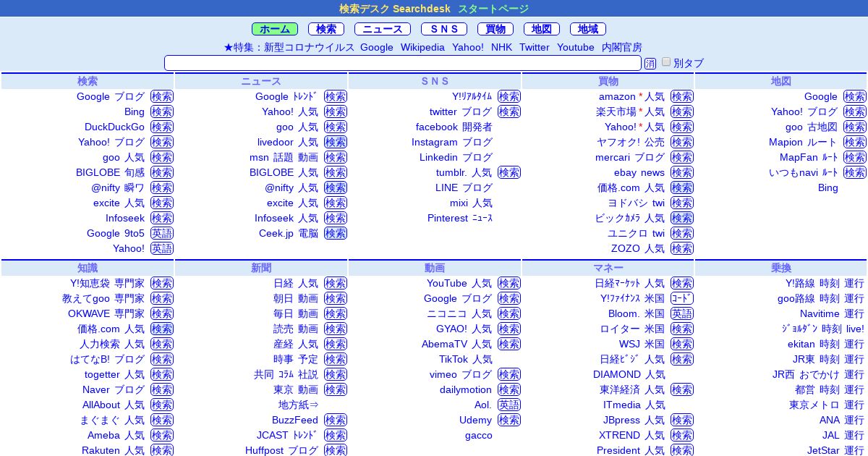Click 時刻 link in JR東 row
This screenshot has width=868, height=456.
830,359
